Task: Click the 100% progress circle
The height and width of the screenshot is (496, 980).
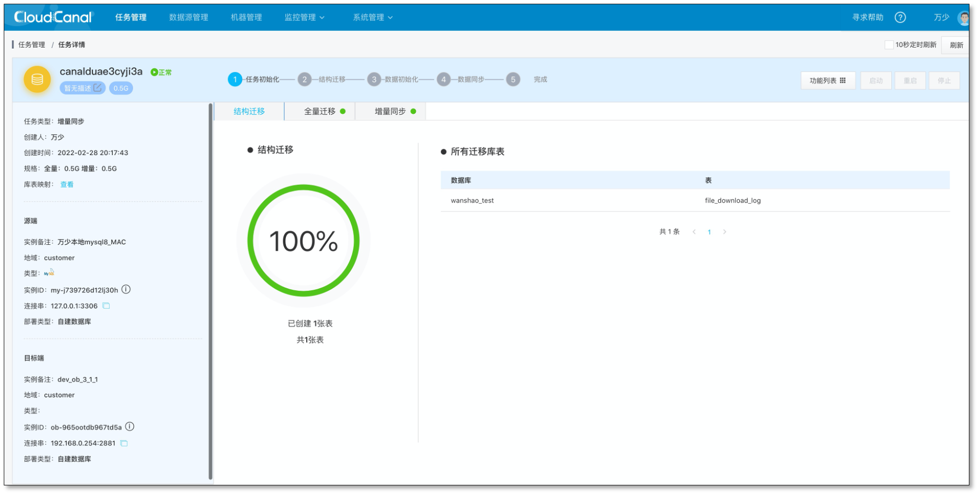Action: [x=303, y=241]
